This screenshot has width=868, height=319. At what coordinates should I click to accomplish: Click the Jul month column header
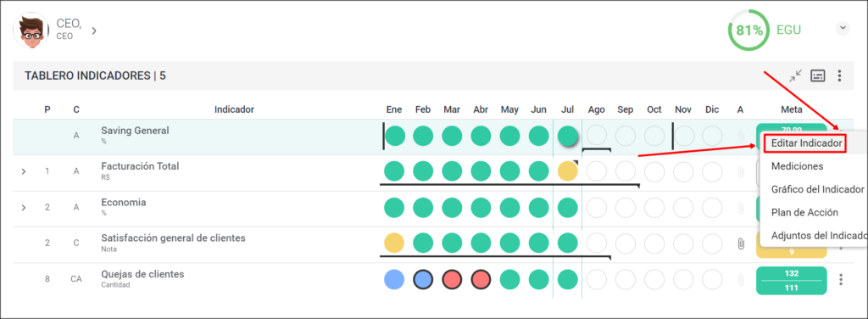[567, 109]
